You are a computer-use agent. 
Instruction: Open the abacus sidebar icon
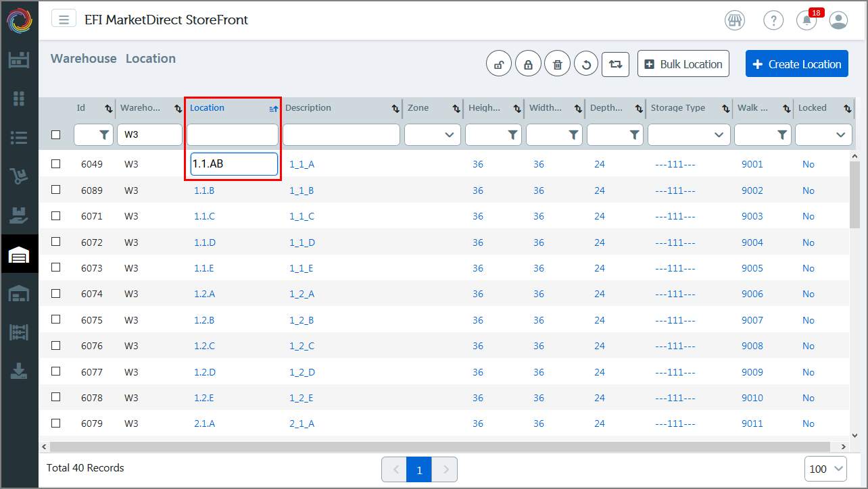[19, 332]
